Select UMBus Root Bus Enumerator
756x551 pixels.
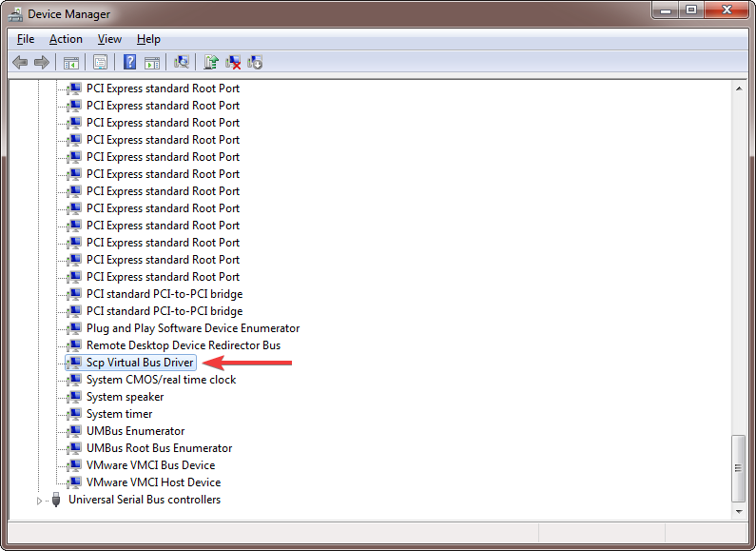[x=159, y=448]
